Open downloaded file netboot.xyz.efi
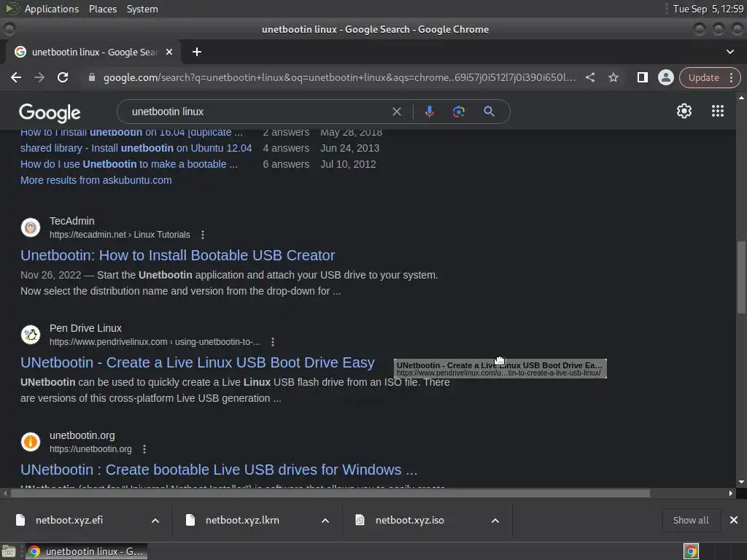 point(69,520)
